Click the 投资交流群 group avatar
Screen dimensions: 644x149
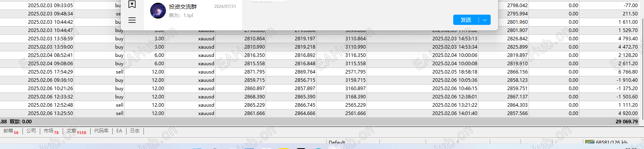pyautogui.click(x=158, y=11)
